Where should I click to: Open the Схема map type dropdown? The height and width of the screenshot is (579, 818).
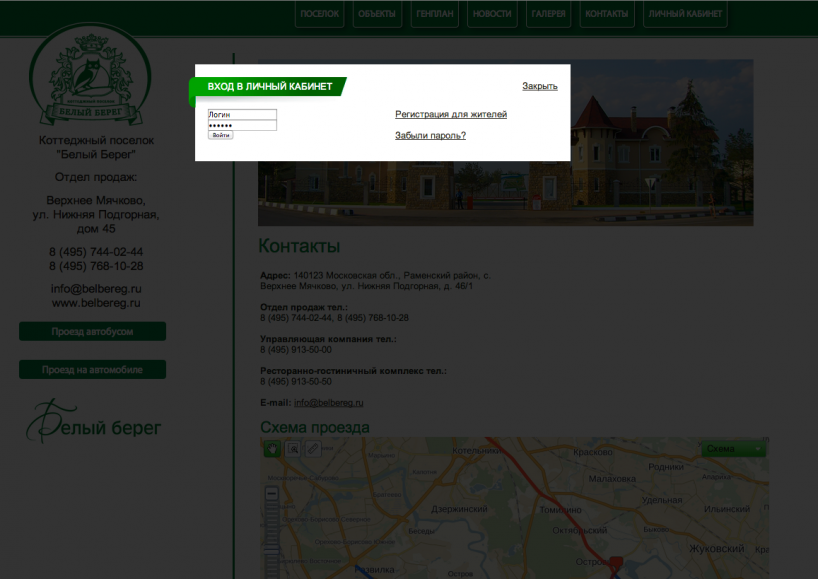pos(733,449)
